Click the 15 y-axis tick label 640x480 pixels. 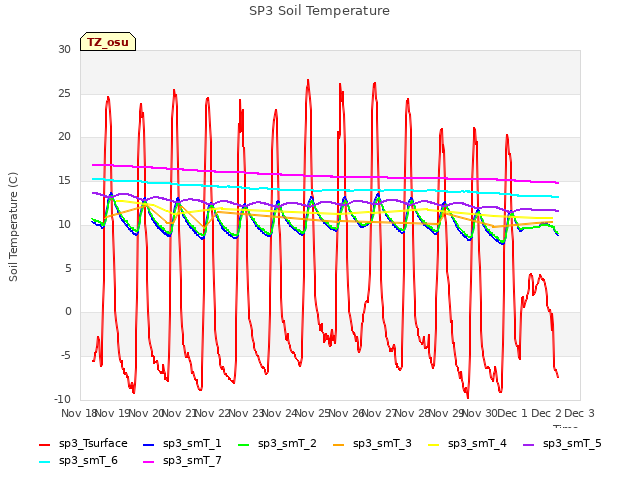(64, 180)
